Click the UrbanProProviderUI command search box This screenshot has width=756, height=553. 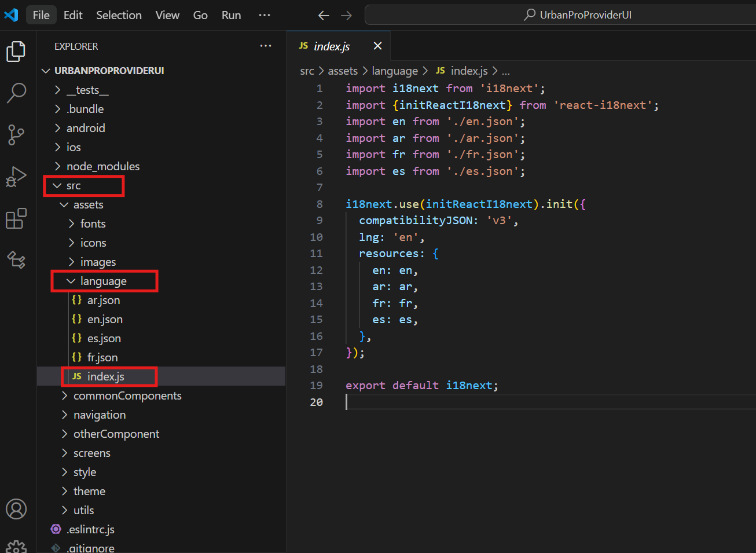tap(560, 15)
